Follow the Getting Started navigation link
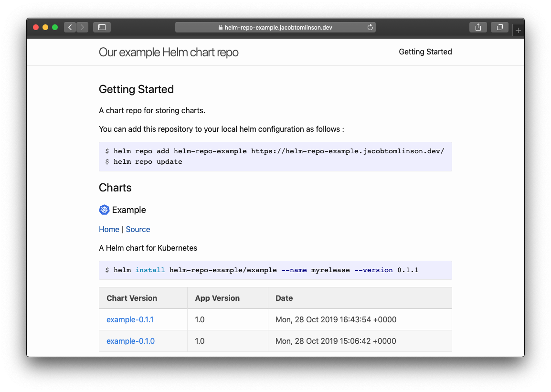The width and height of the screenshot is (551, 392). click(425, 52)
